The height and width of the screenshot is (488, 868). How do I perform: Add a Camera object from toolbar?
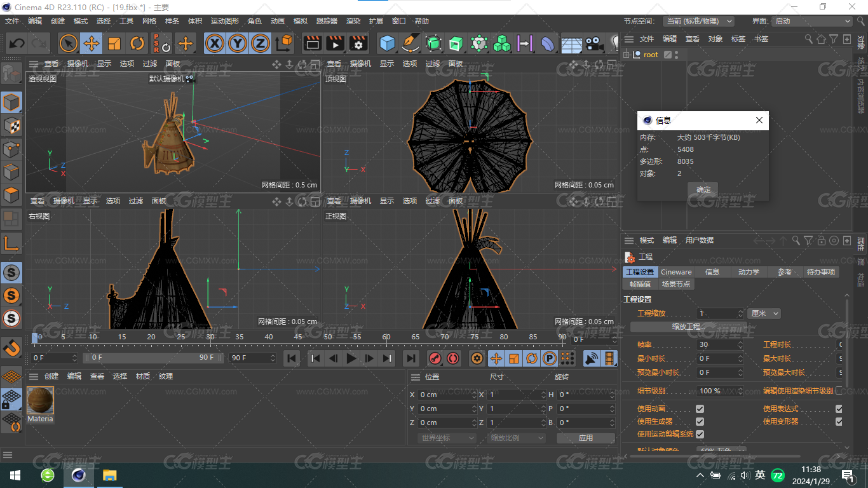click(x=594, y=43)
